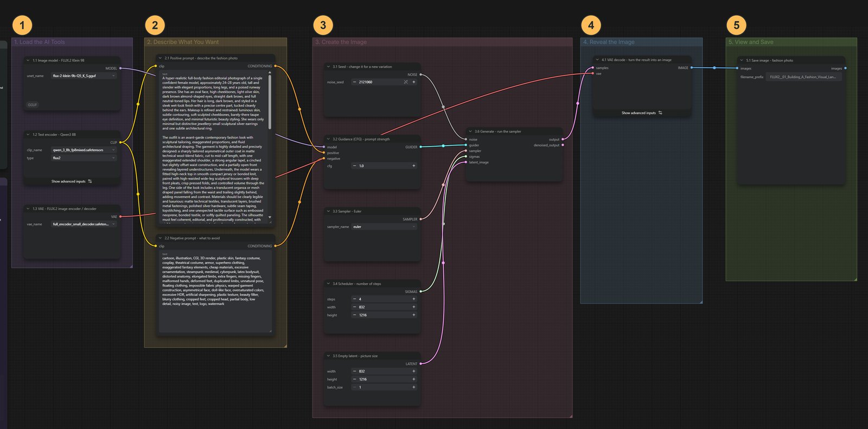Screen dimensions: 868x429
Task: Click the positive prompt scrollbar
Action: pyautogui.click(x=270, y=101)
